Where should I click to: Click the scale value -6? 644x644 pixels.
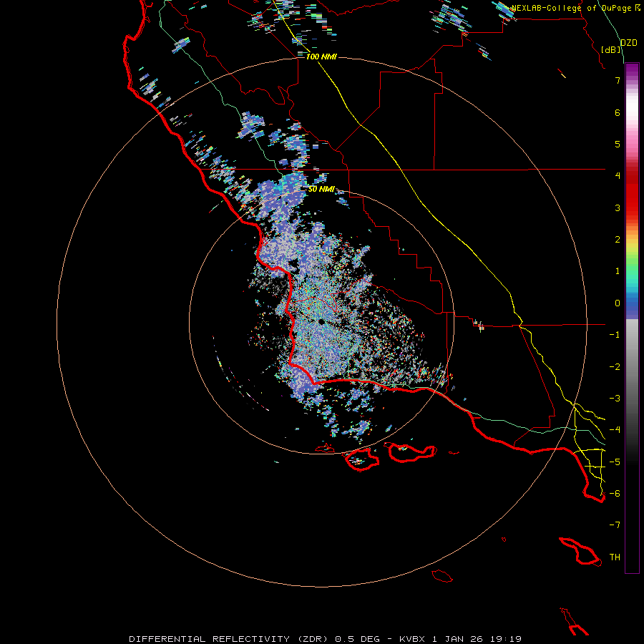pyautogui.click(x=615, y=494)
